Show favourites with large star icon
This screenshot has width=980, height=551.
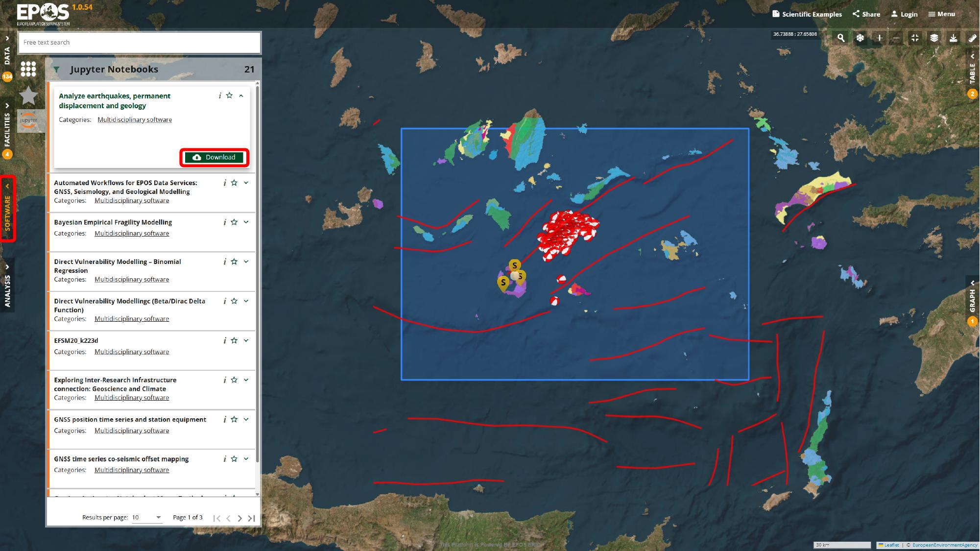tap(29, 96)
